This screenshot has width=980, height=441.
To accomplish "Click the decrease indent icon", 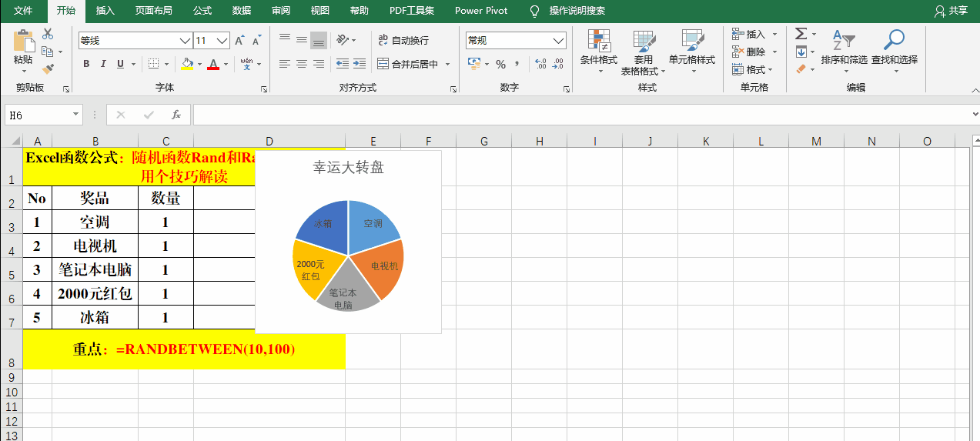I will coord(343,64).
